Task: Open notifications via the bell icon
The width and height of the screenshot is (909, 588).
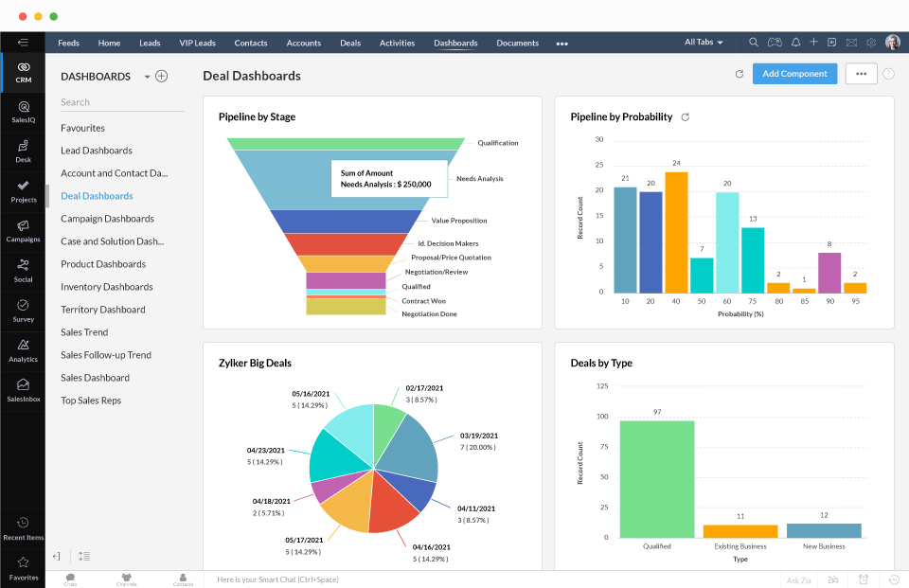Action: point(796,42)
